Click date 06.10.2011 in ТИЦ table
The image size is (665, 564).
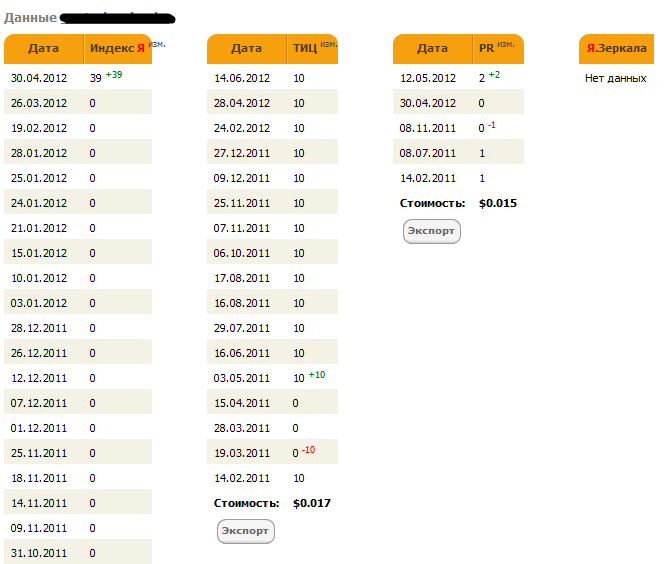(242, 254)
